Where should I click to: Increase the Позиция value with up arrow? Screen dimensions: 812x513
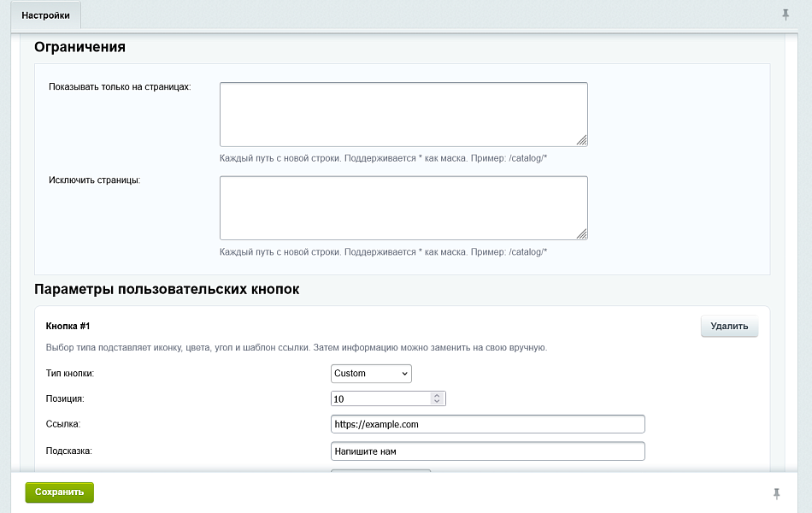(437, 396)
